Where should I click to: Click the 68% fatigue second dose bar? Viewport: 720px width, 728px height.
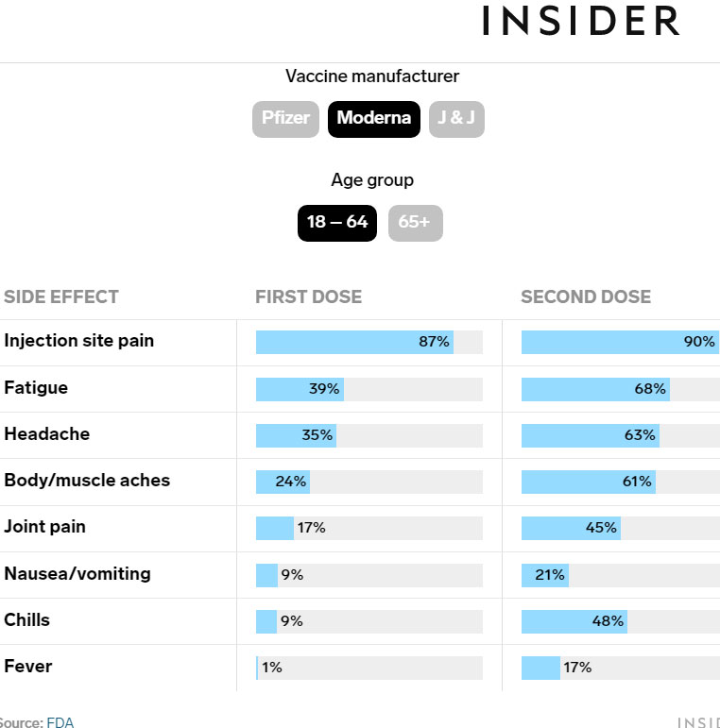click(595, 389)
